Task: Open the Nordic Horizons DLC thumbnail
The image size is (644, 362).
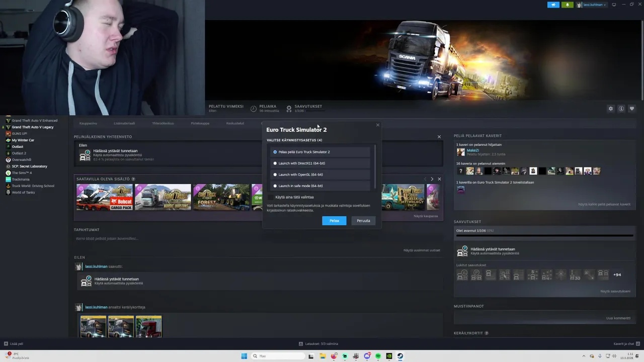Action: point(163,197)
